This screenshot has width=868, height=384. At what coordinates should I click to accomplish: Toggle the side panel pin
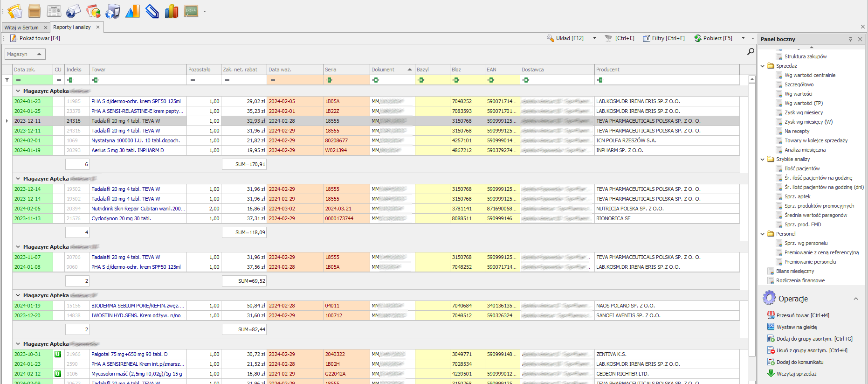coord(850,39)
